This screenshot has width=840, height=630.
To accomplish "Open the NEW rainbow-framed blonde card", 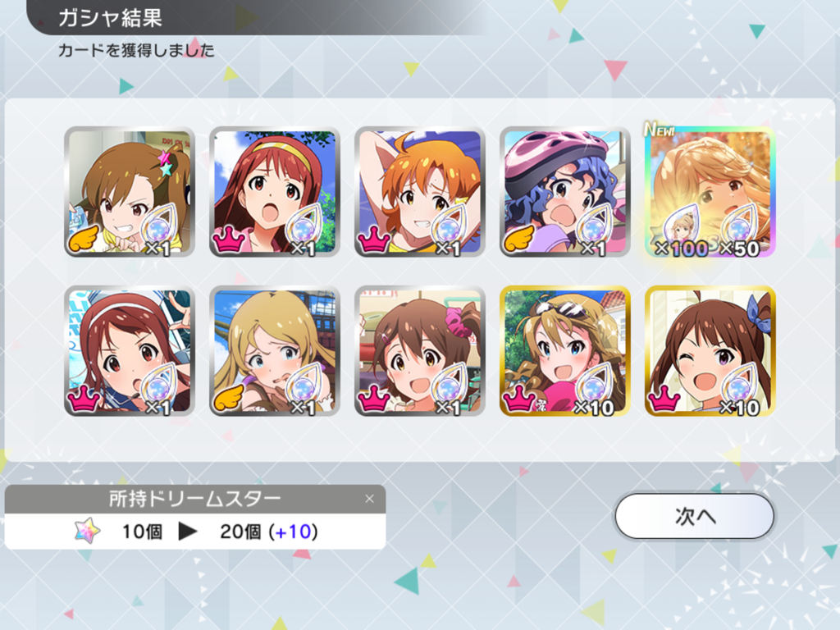I will click(710, 191).
